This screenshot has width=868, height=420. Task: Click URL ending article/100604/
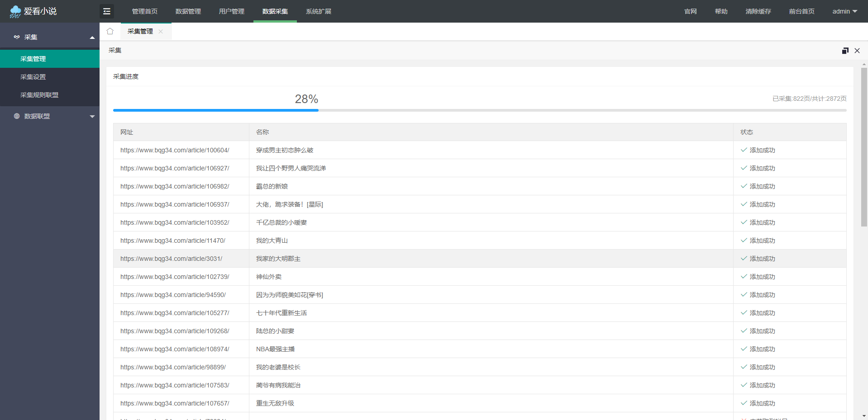point(175,150)
